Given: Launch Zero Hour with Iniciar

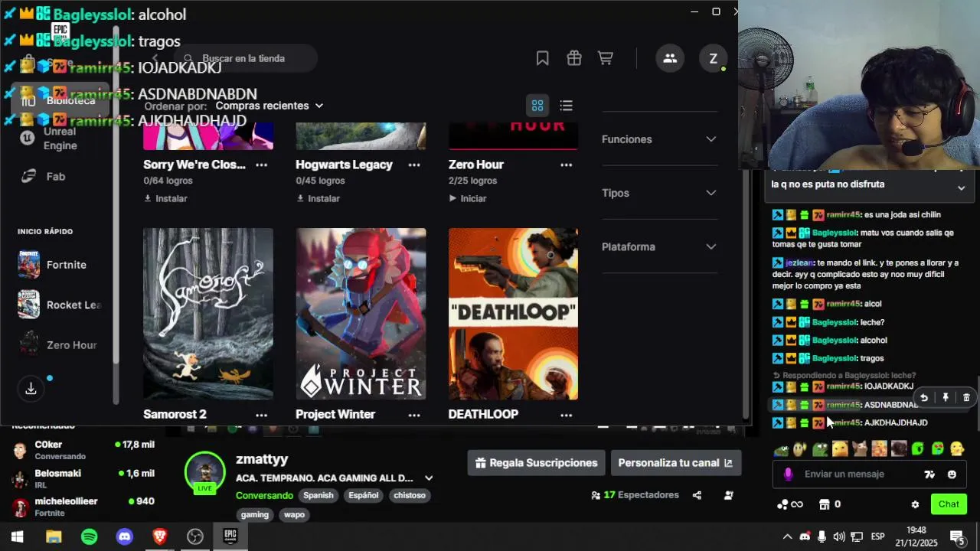Looking at the screenshot, I should [x=468, y=198].
